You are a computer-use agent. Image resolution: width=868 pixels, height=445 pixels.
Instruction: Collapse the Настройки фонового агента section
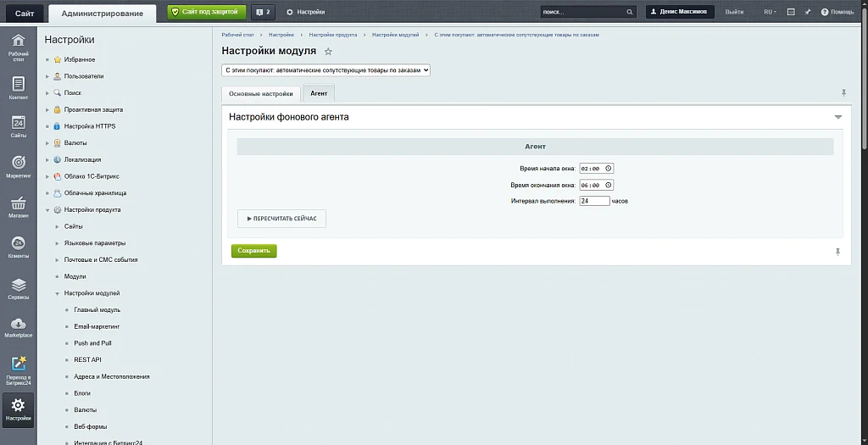[x=838, y=117]
